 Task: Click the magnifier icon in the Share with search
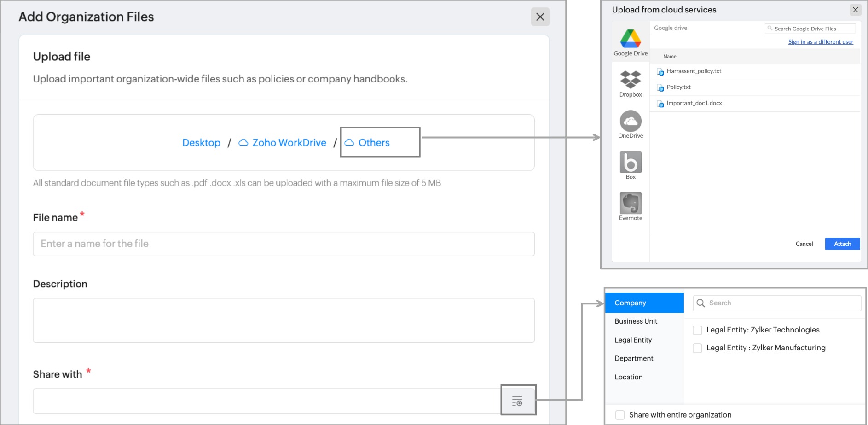click(x=701, y=303)
